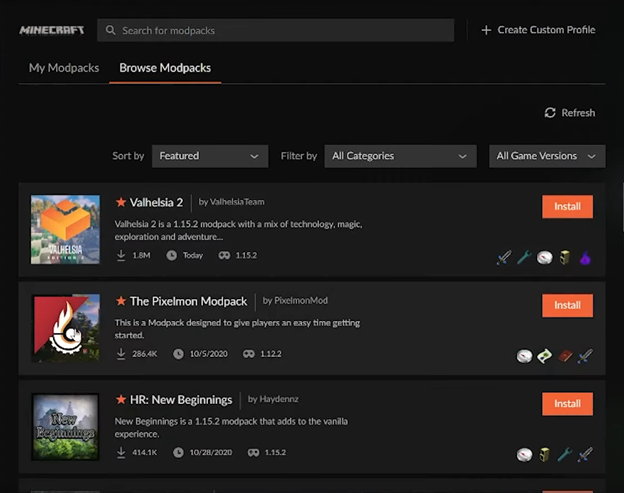The image size is (624, 493).
Task: Click Pixelmon 10/5/2020 clock icon
Action: (178, 354)
